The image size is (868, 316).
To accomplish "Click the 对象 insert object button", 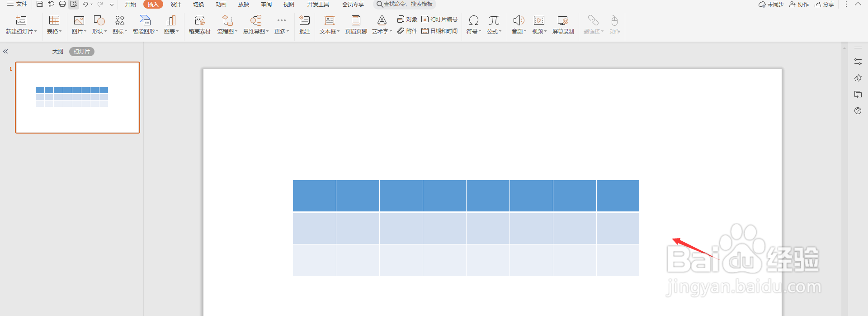I will click(x=407, y=19).
